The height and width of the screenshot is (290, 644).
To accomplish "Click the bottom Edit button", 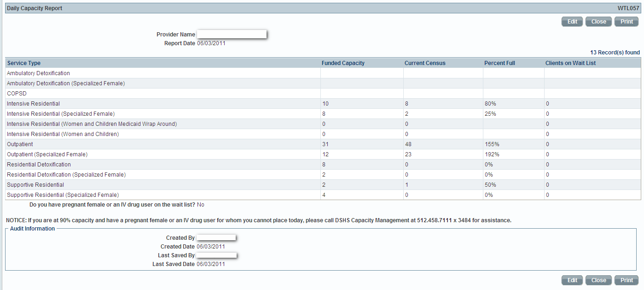I will [572, 280].
